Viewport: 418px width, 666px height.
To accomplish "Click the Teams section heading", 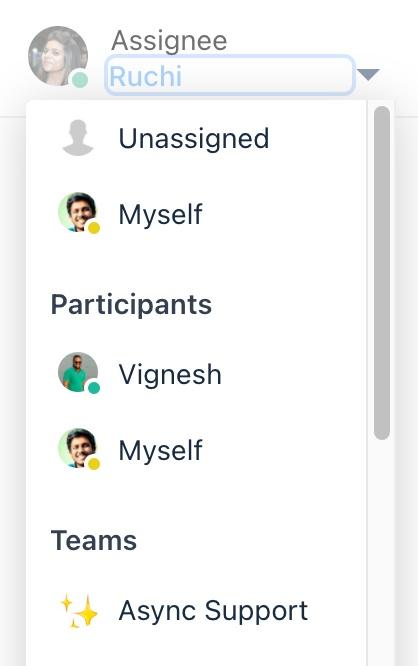I will 94,540.
